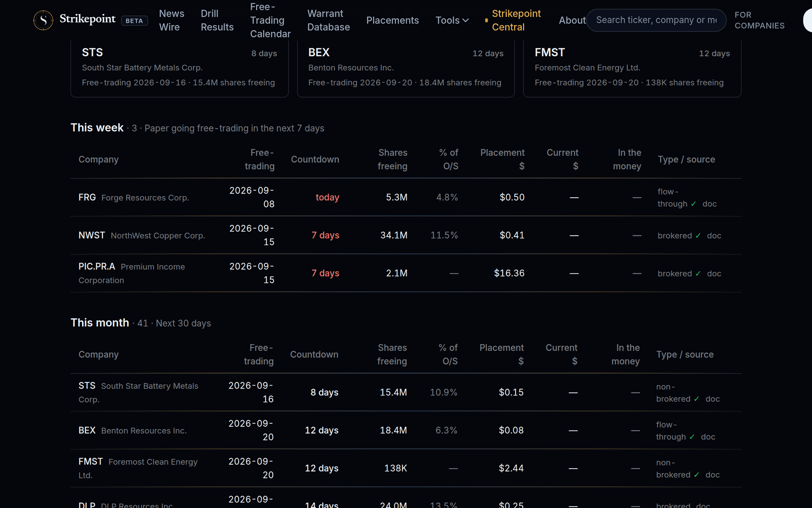Screen dimensions: 812x508
Task: Open the Free-Trading Calendar nav item
Action: tap(270, 20)
